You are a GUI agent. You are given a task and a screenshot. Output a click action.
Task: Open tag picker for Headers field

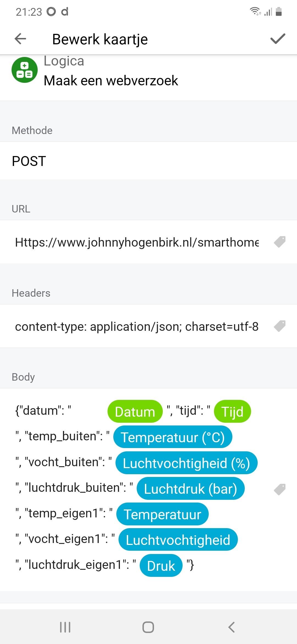point(280,326)
